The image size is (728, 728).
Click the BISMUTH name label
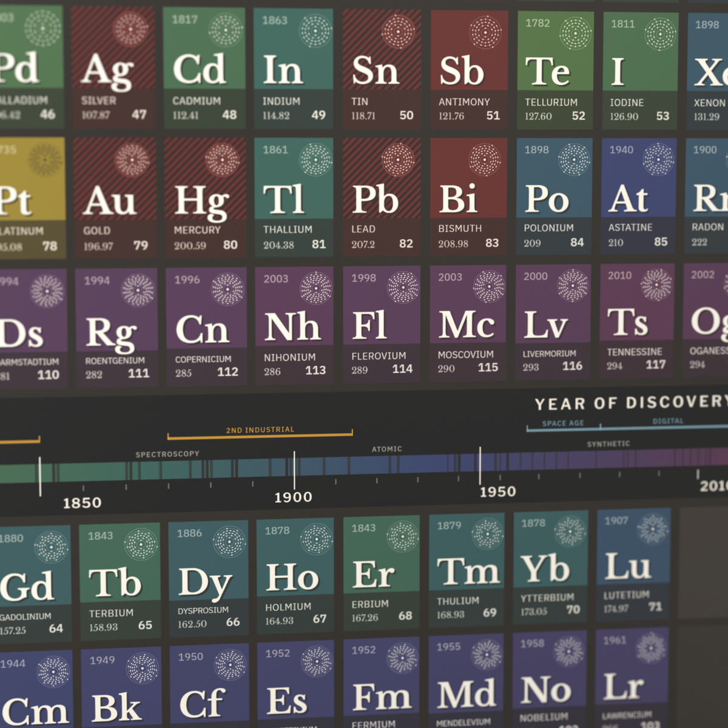(460, 229)
